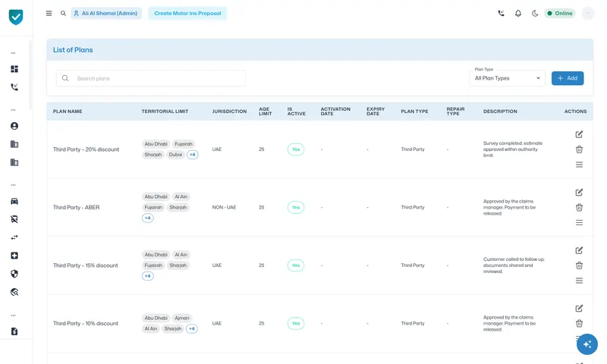Open dashboard grid icon in sidebar
Screen dimensions: 607x364
pos(14,69)
